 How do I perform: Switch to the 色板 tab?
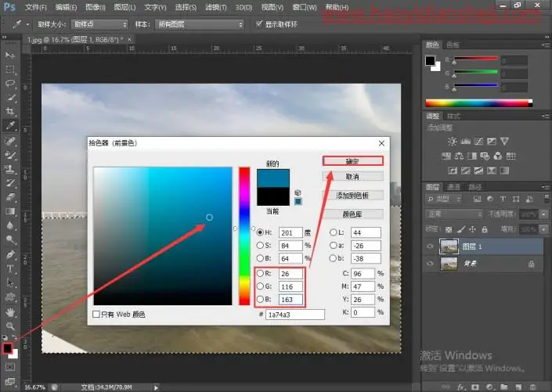click(453, 45)
